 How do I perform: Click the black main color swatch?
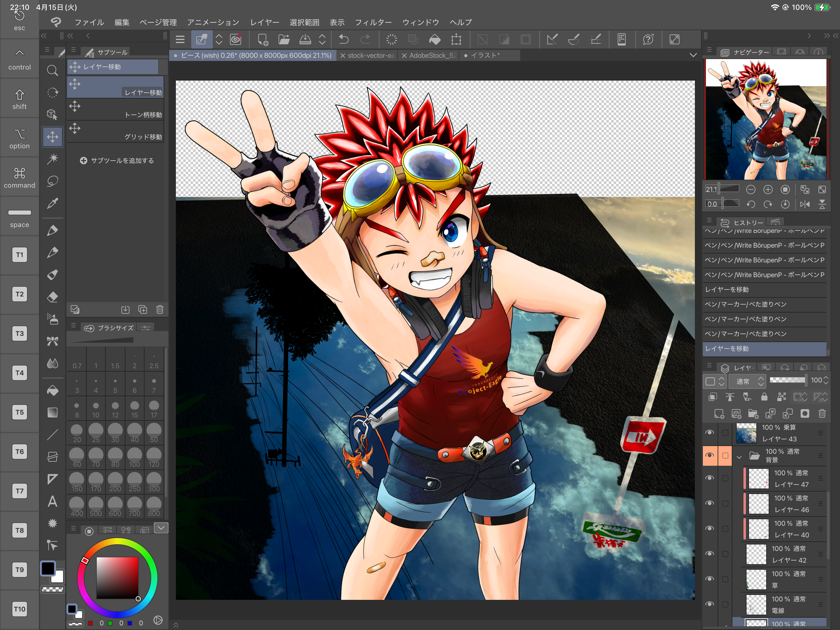click(x=48, y=568)
